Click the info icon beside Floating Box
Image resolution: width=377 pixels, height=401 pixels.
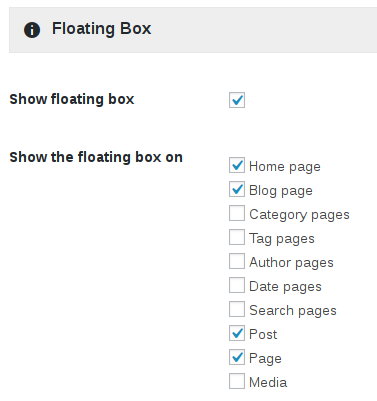[32, 30]
